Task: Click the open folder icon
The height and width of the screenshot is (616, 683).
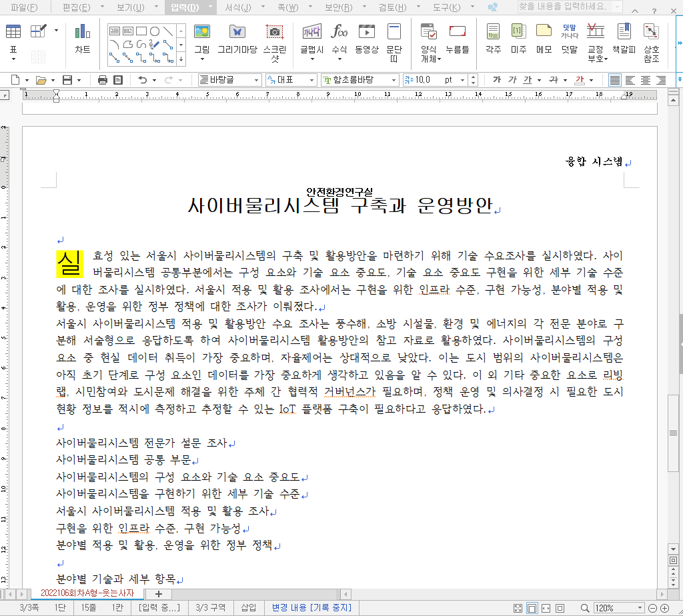Action: click(41, 79)
